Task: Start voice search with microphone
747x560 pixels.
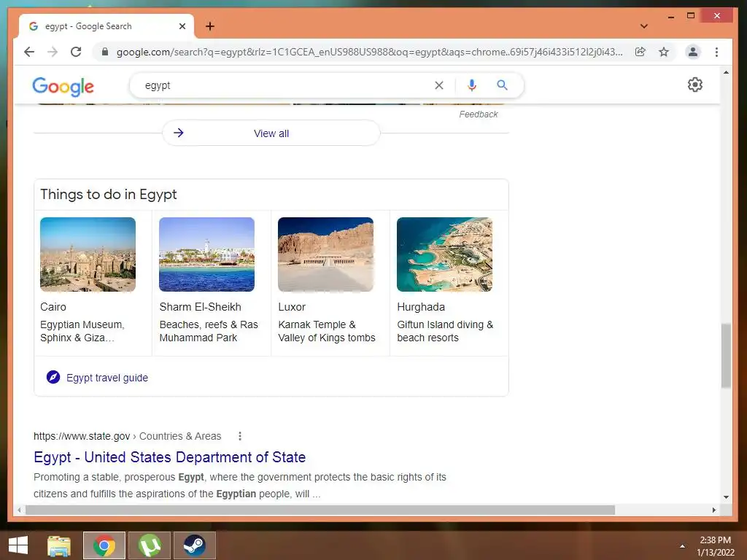Action: [472, 85]
